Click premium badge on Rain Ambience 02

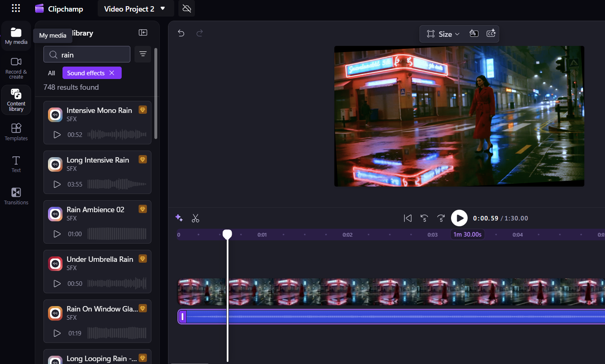(143, 209)
